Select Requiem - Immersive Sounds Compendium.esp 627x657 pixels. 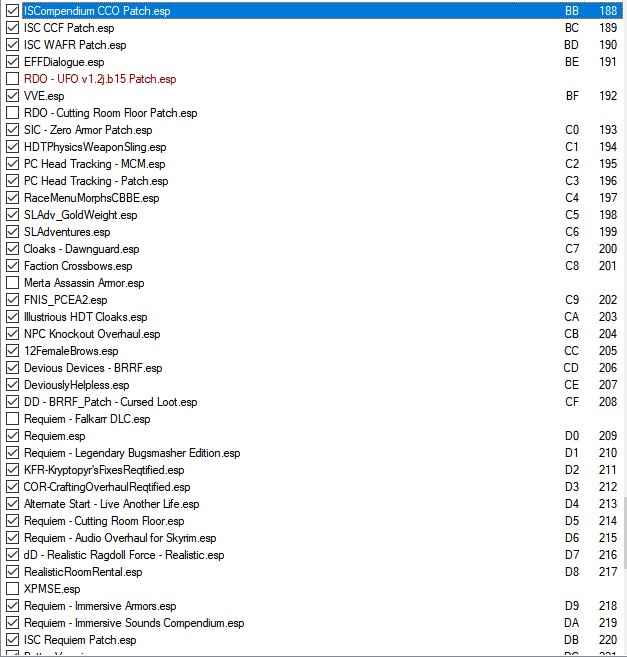(134, 623)
